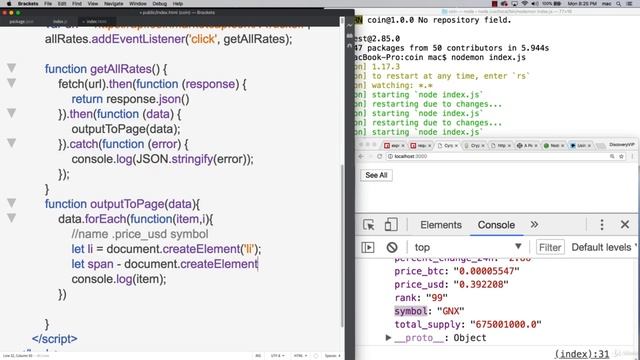This screenshot has height=360, width=640.
Task: Open the Navigate menu in Brackets
Action: [113, 4]
